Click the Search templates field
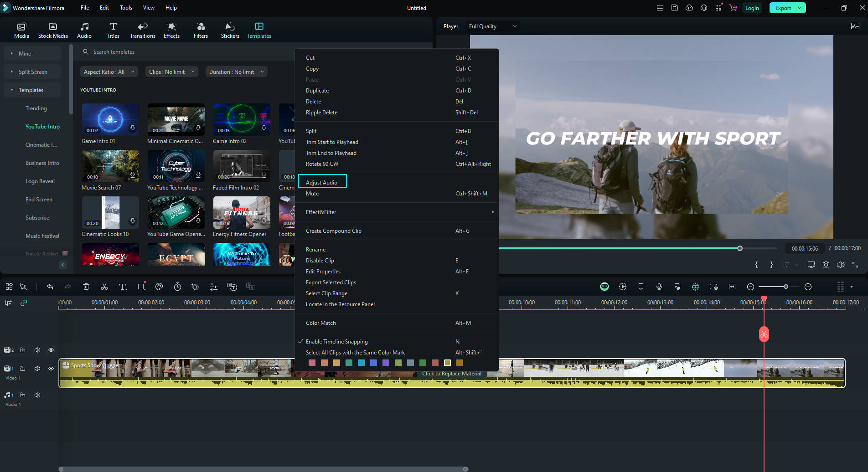Viewport: 868px width, 472px height. tap(187, 52)
